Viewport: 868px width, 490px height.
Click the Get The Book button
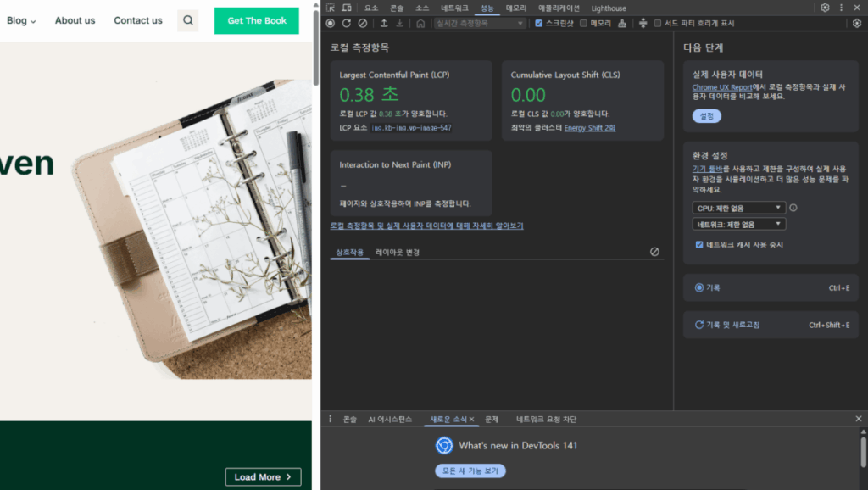click(256, 20)
